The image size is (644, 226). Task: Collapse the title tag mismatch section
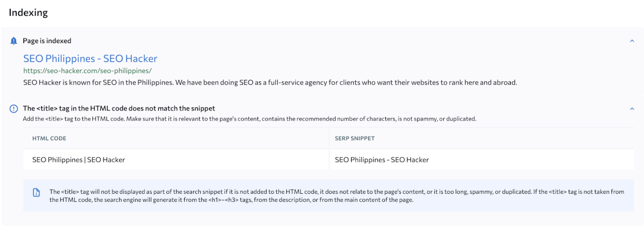point(632,109)
